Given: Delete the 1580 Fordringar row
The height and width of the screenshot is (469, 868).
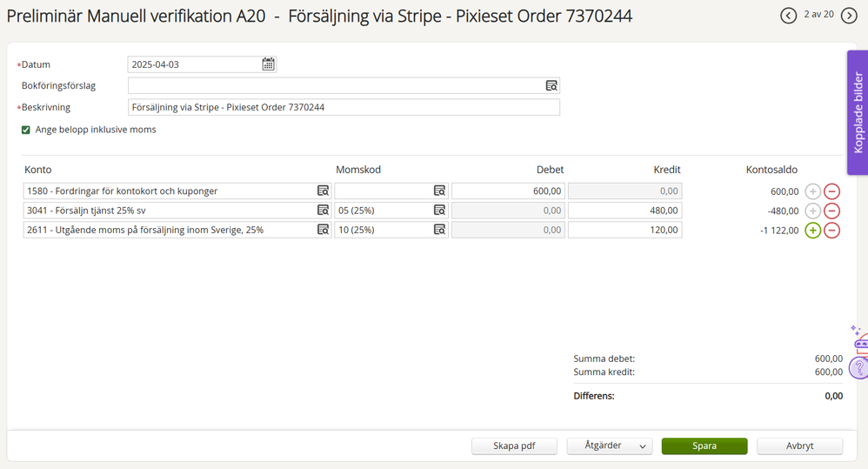Looking at the screenshot, I should (831, 191).
